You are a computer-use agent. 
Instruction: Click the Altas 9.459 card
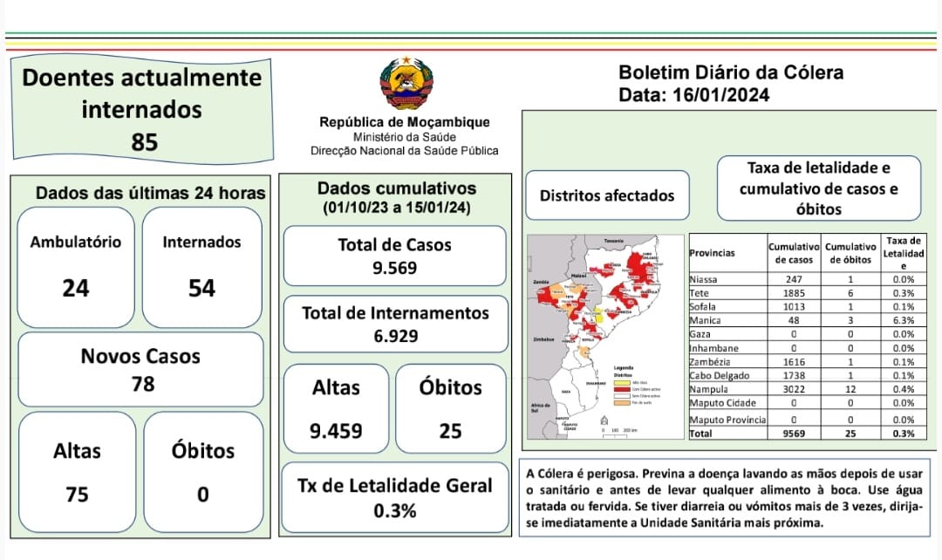[336, 408]
